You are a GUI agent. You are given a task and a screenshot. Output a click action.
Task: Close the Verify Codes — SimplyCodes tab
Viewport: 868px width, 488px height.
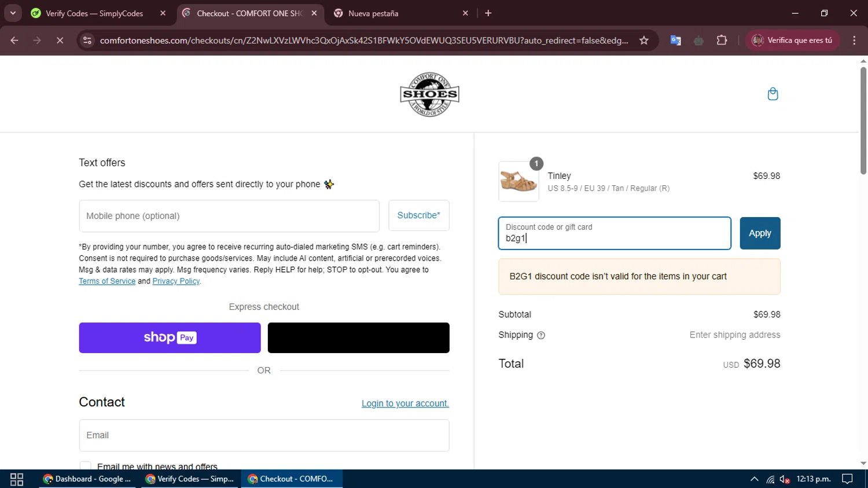163,13
